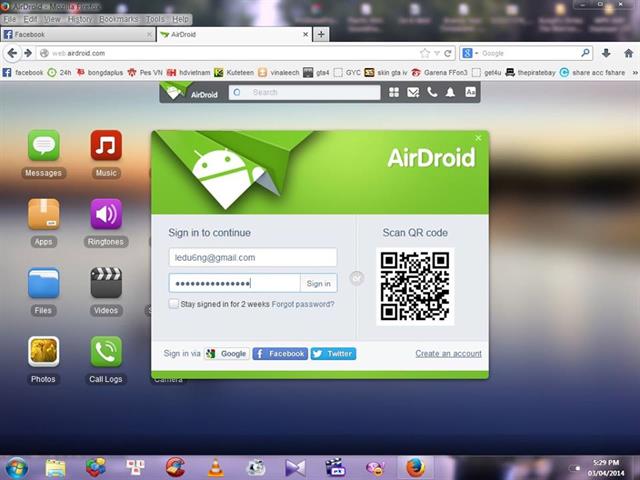Click the AirDroid toolbar message envelope icon

click(413, 92)
